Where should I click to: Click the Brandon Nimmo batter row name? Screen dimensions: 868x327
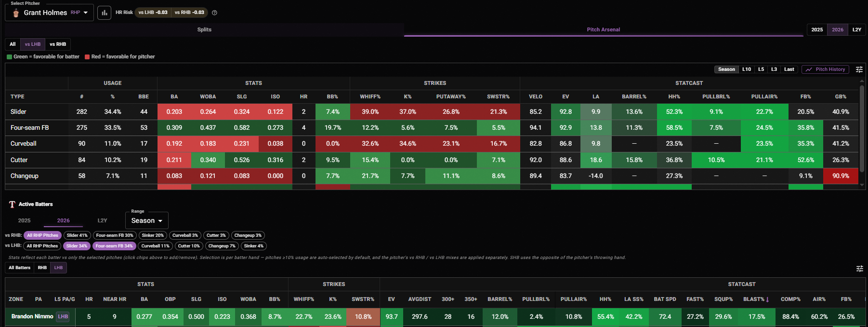(x=32, y=316)
